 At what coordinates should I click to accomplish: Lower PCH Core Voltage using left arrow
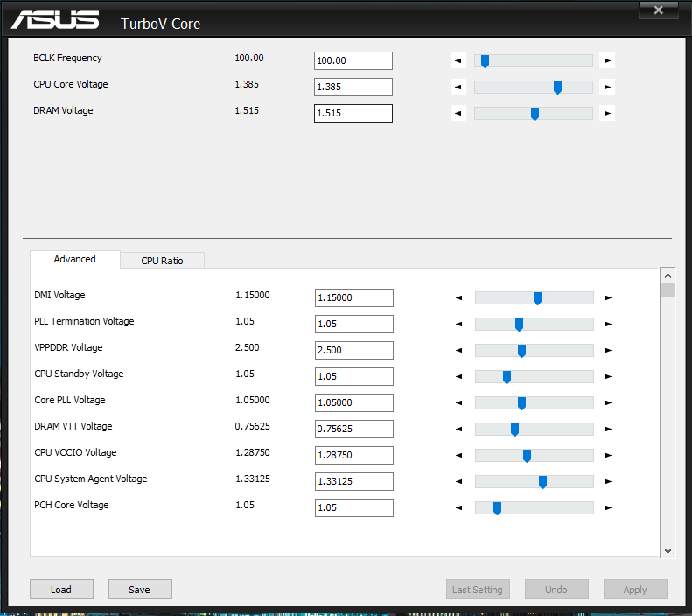[x=459, y=507]
